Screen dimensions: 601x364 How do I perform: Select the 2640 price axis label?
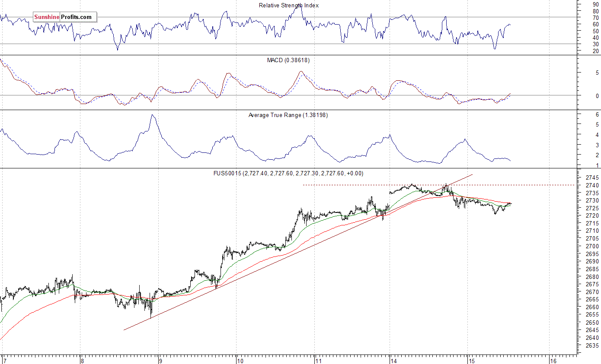[593, 338]
